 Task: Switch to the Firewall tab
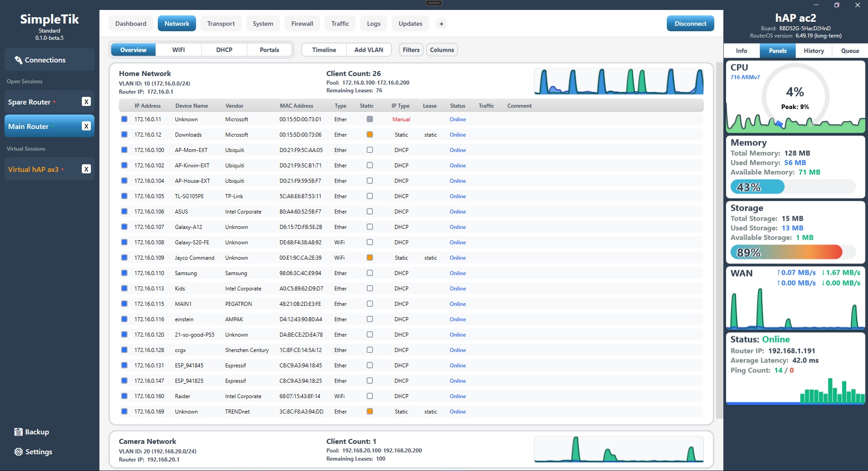[x=302, y=24]
